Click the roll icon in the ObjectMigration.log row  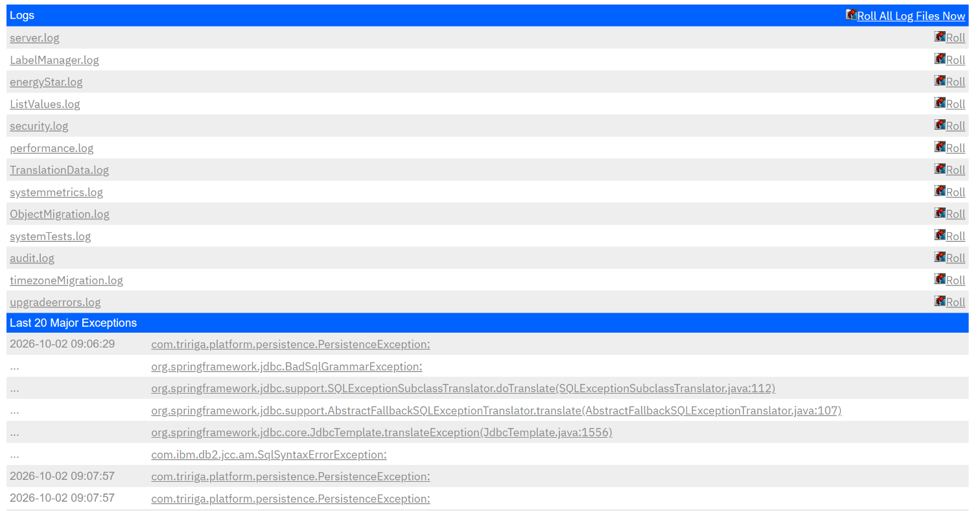(x=940, y=213)
